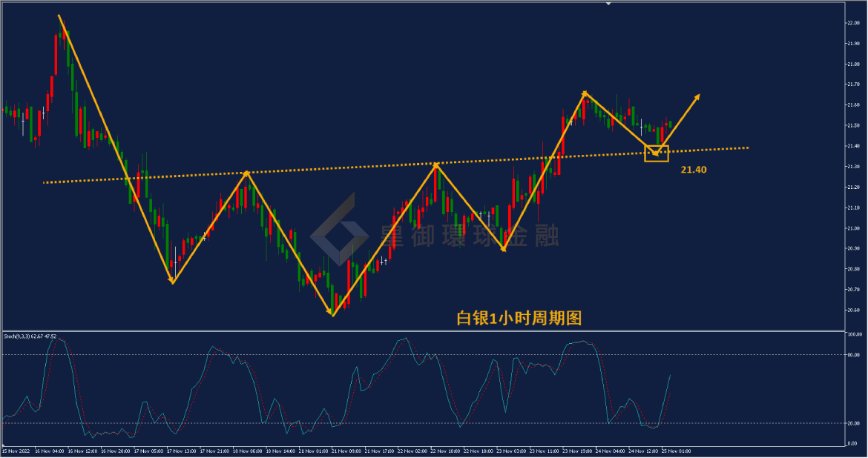Click the 白银1小时周期图 chart title text
Image resolution: width=868 pixels, height=458 pixels.
(x=519, y=318)
